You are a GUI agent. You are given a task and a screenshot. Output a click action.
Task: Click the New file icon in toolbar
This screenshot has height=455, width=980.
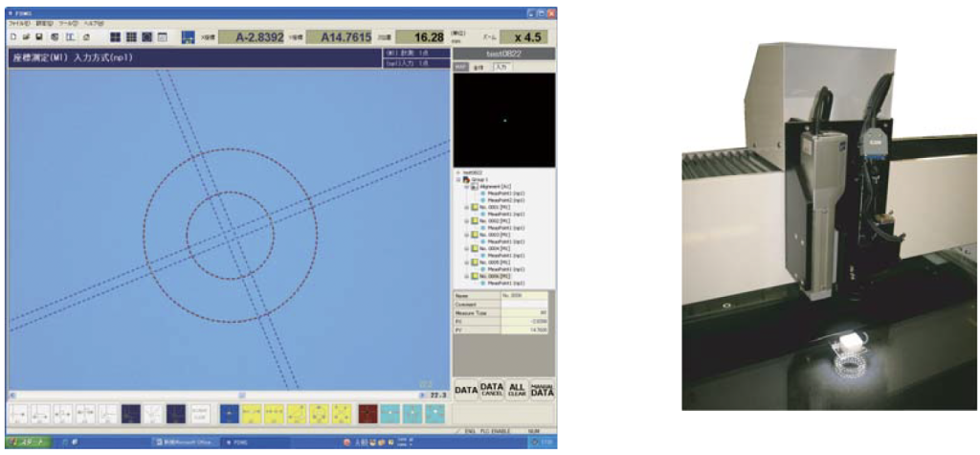[x=13, y=37]
